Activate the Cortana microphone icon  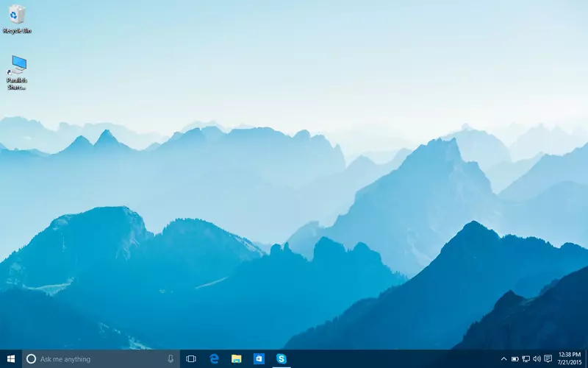click(x=171, y=359)
